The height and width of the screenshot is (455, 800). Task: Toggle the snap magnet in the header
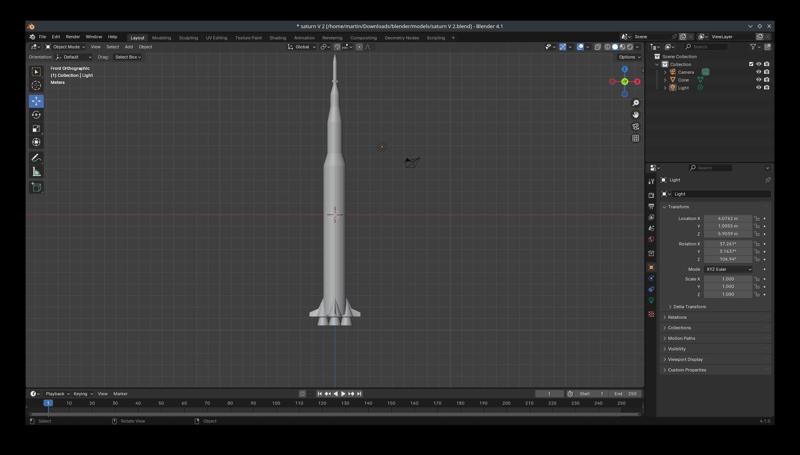click(337, 47)
